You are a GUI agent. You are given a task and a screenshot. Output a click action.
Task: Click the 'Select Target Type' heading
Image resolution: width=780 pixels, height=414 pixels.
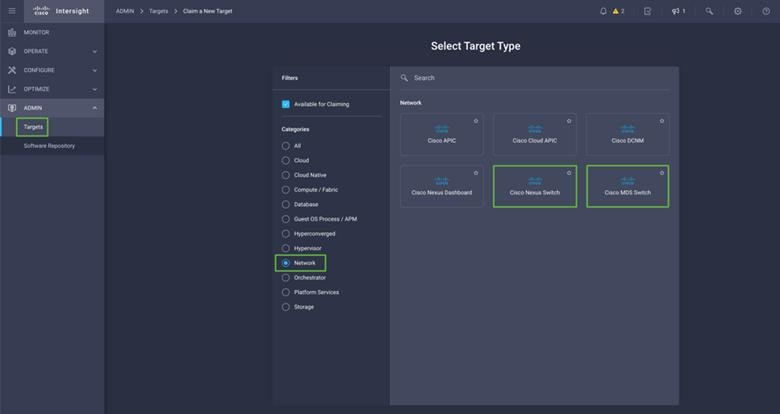(x=476, y=46)
